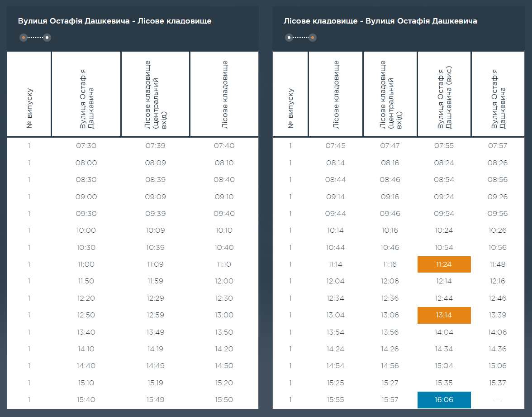
Task: Click the dash cell in the right table's last row
Action: coord(498,400)
